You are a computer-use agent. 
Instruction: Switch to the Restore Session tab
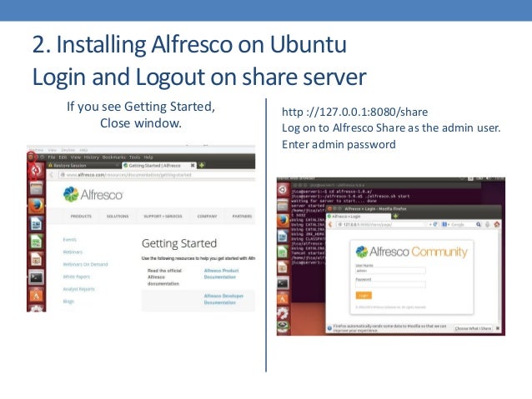(83, 166)
